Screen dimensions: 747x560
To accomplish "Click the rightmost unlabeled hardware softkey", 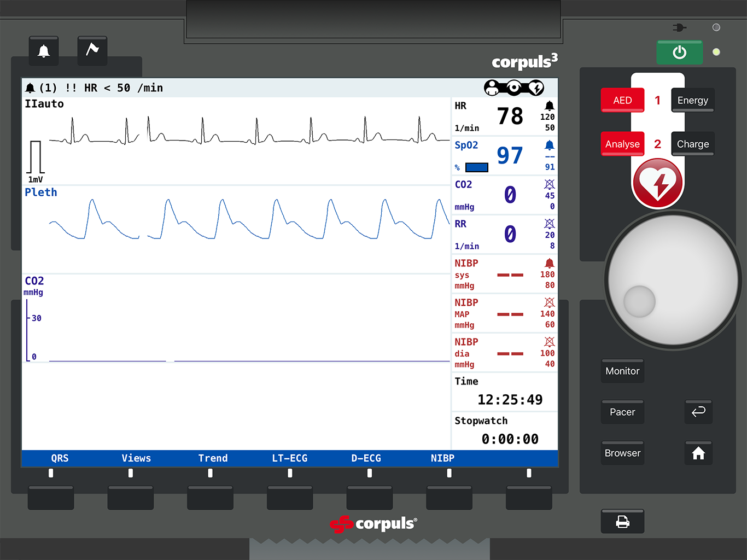I will [x=529, y=498].
